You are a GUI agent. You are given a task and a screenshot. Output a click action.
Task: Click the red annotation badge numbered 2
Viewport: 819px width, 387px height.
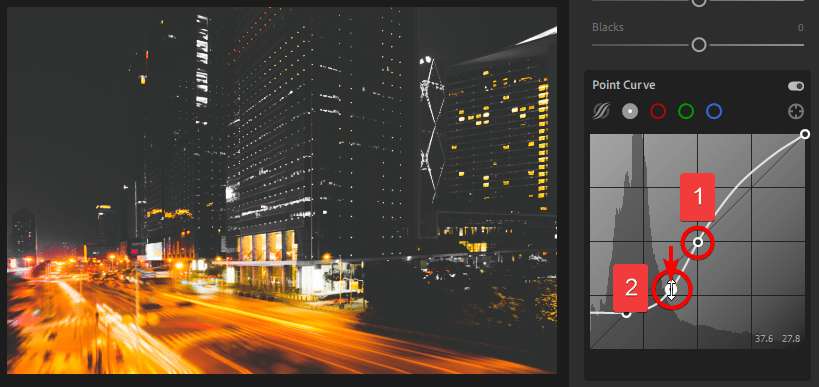(x=630, y=288)
